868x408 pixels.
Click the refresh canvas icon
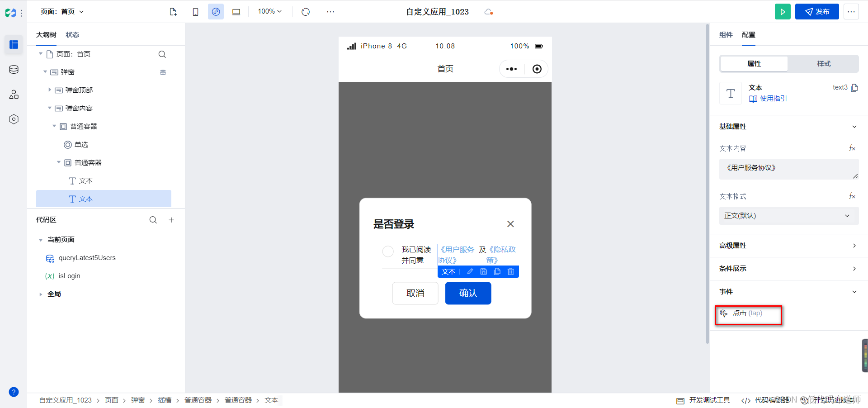(306, 12)
